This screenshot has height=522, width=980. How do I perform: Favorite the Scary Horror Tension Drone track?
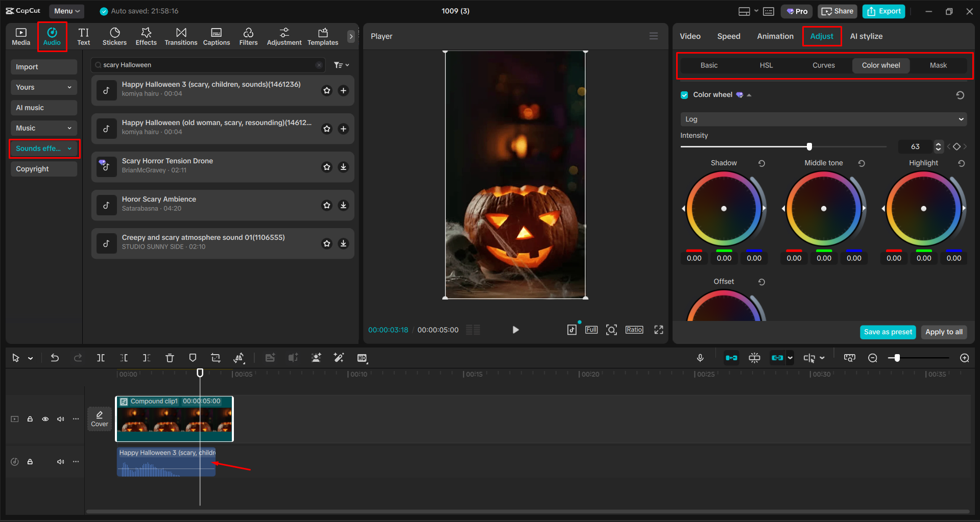327,167
